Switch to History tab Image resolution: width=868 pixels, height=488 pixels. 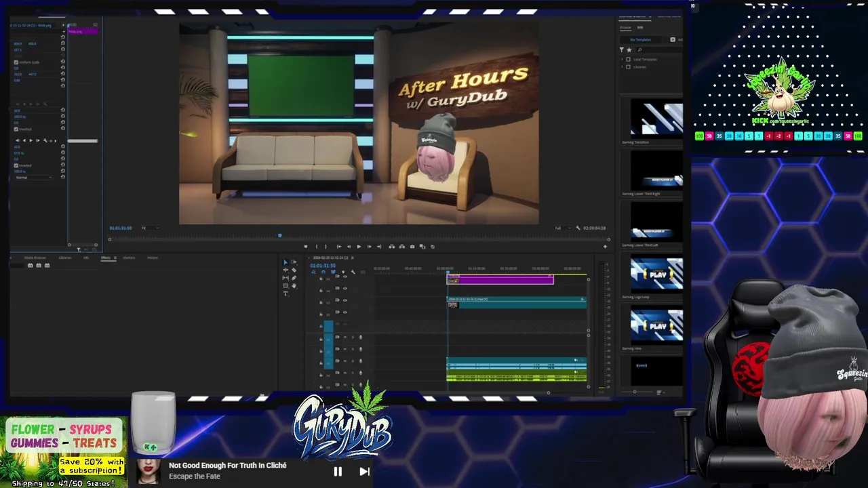(153, 258)
